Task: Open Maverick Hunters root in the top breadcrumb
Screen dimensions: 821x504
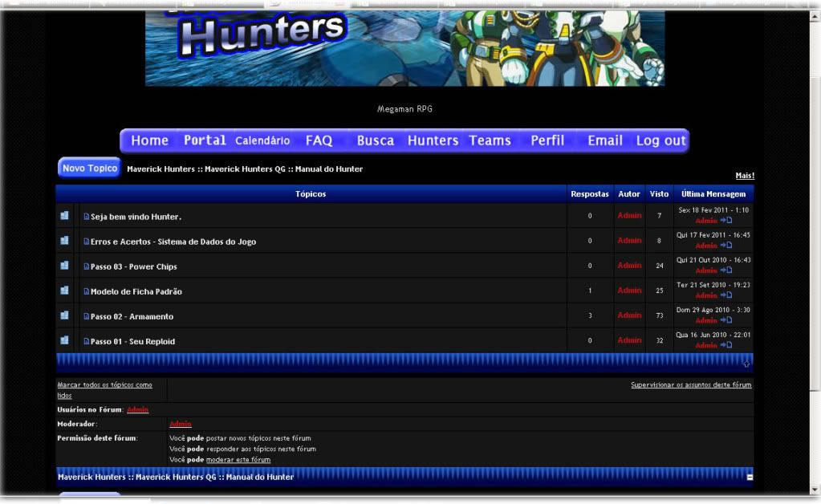Action: coord(161,169)
